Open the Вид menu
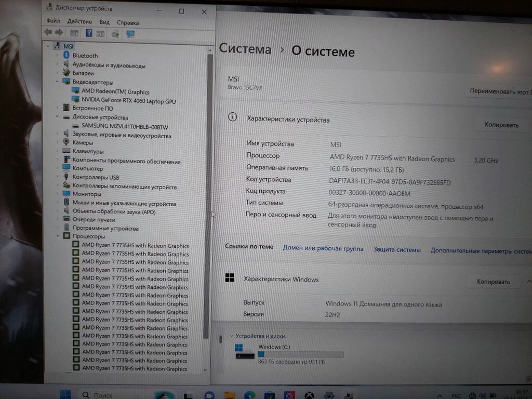This screenshot has height=399, width=532. click(x=104, y=22)
